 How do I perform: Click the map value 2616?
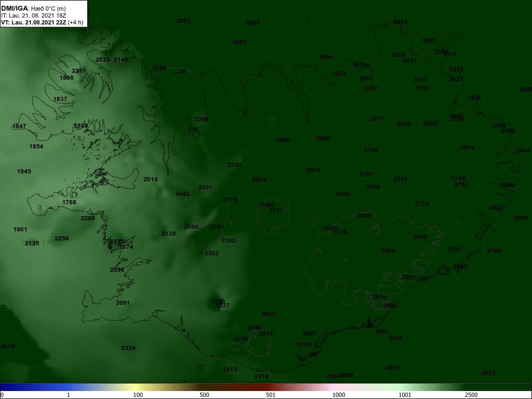point(7,347)
